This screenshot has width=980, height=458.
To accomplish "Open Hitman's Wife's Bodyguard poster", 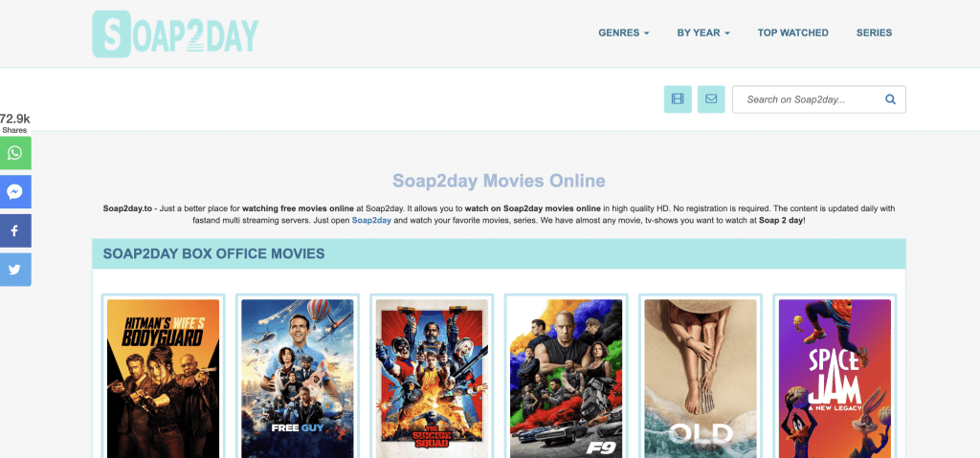I will tap(163, 378).
